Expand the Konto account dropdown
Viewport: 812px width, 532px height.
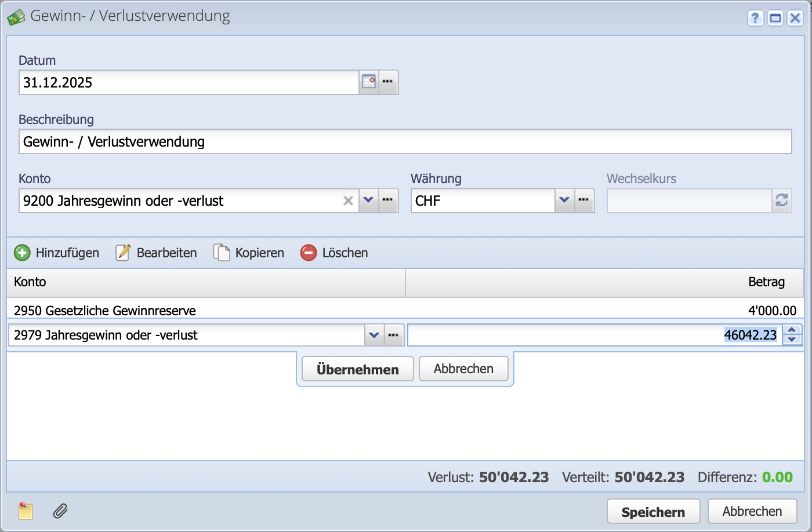click(368, 201)
